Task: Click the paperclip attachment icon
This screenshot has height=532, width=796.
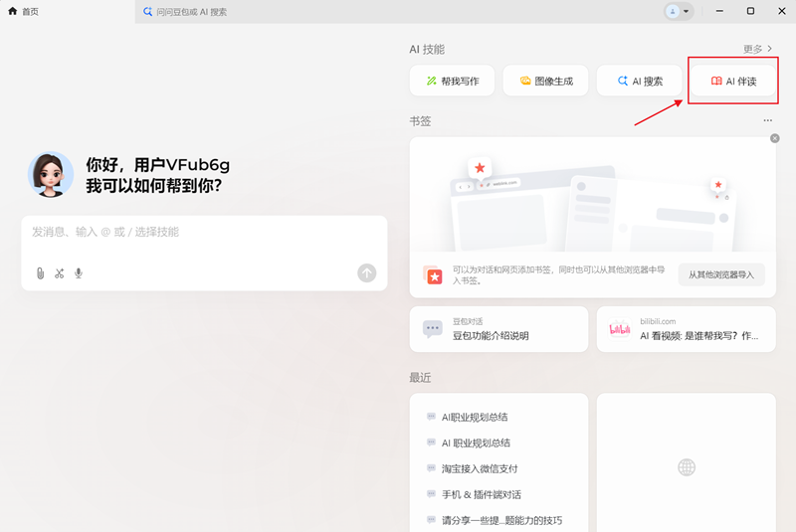Action: click(40, 273)
